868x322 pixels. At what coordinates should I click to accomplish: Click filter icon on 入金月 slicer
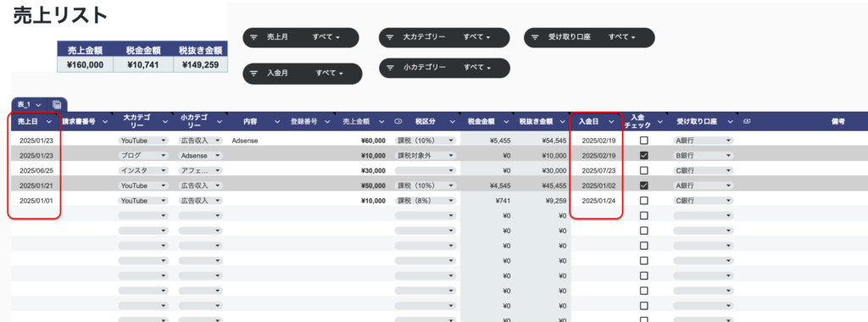tap(254, 73)
